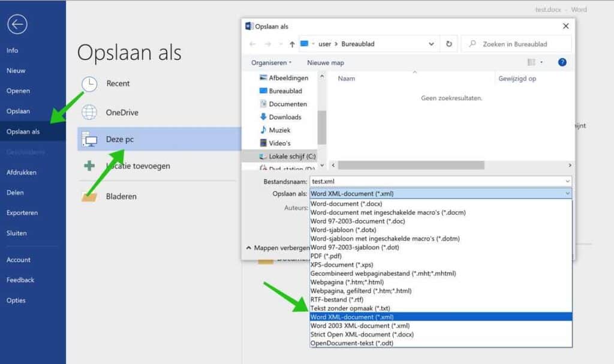Image resolution: width=614 pixels, height=364 pixels.
Task: Expand the Bestandsnaam history dropdown arrow
Action: (x=567, y=182)
